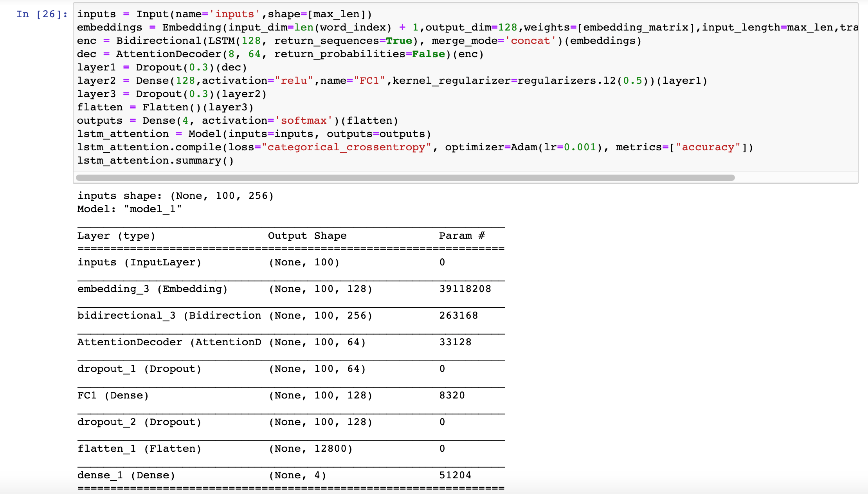868x494 pixels.
Task: Click the param count 33128
Action: [x=455, y=342]
